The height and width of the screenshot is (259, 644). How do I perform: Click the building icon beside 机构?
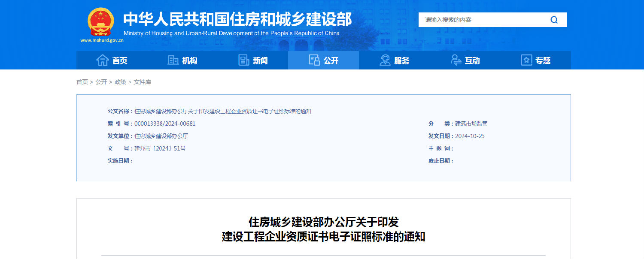coord(173,60)
